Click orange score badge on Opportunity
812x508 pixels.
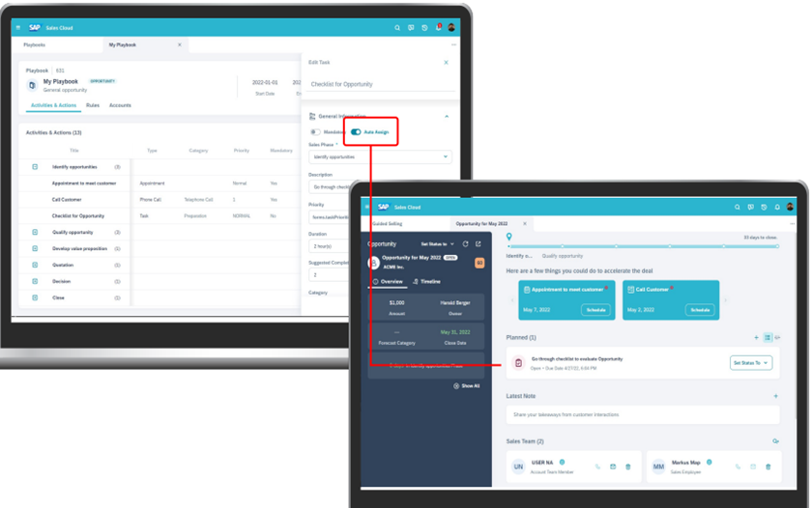[479, 263]
